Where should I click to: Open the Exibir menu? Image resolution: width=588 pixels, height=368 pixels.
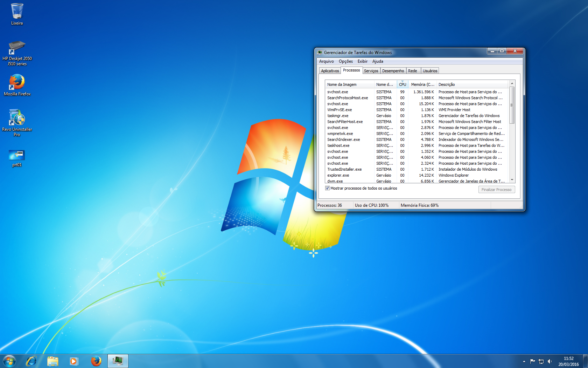coord(362,61)
